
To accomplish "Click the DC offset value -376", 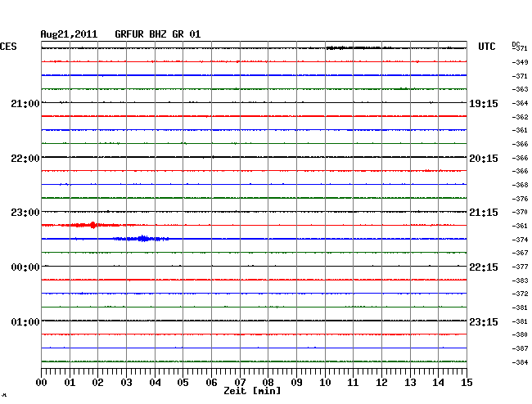I will coord(520,199).
